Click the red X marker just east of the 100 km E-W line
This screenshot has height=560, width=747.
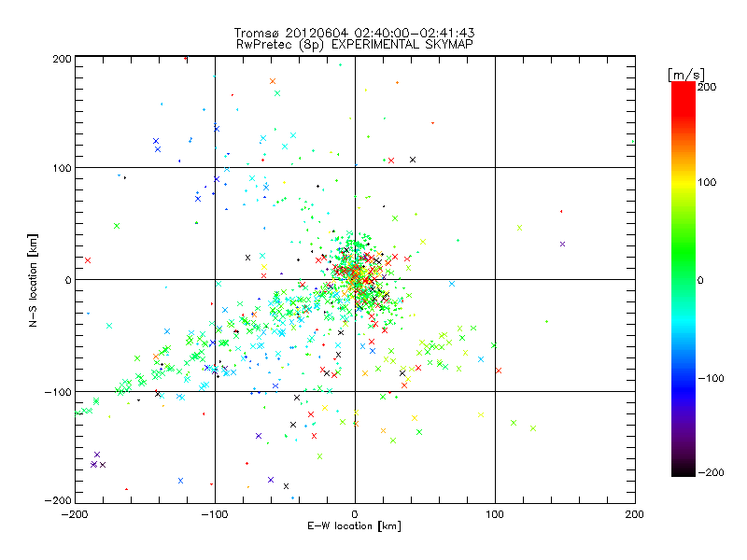pyautogui.click(x=499, y=370)
